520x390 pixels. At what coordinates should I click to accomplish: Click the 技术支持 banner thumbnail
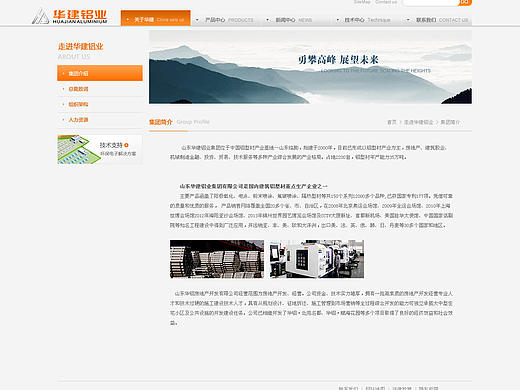point(100,149)
